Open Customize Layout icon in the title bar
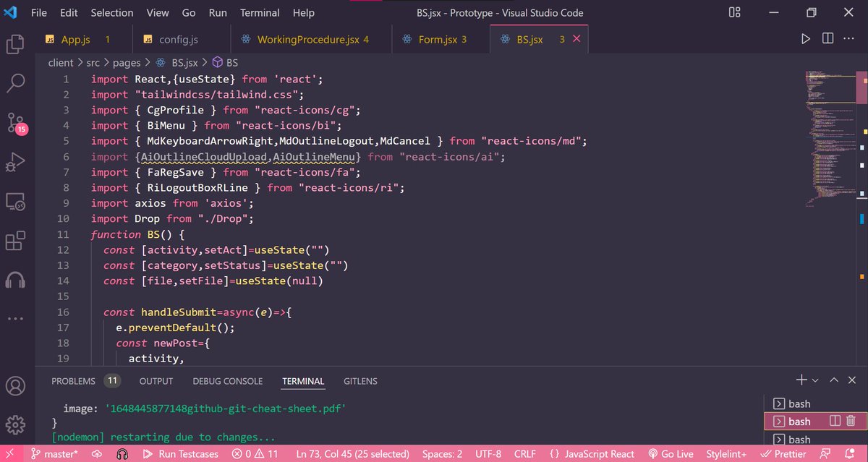Viewport: 868px width, 462px height. click(734, 12)
